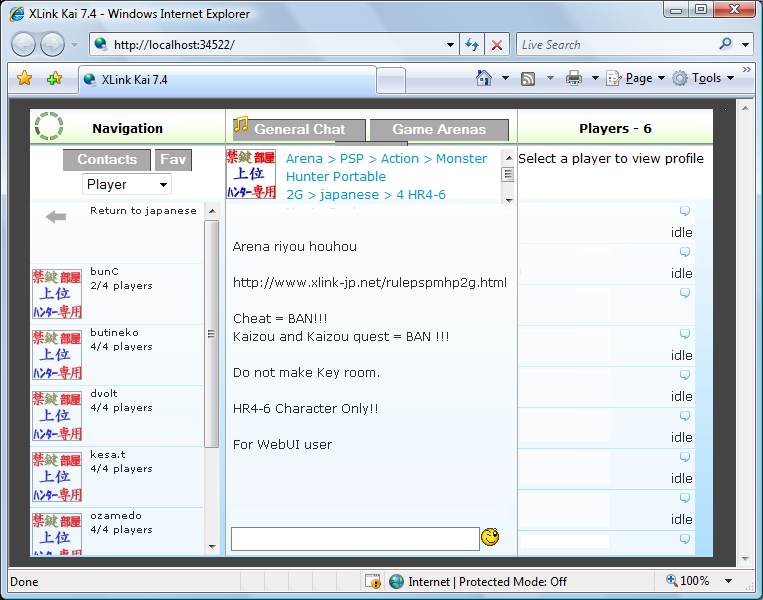Viewport: 763px width, 600px height.
Task: Open a new blank browser tab
Action: tap(391, 80)
